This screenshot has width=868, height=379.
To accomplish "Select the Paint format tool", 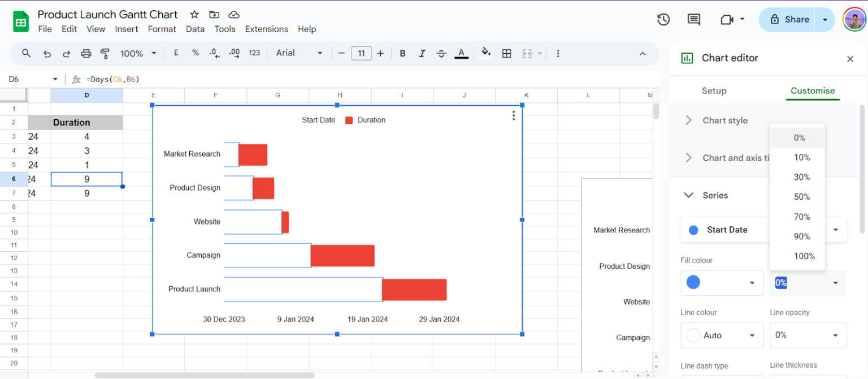I will (105, 53).
